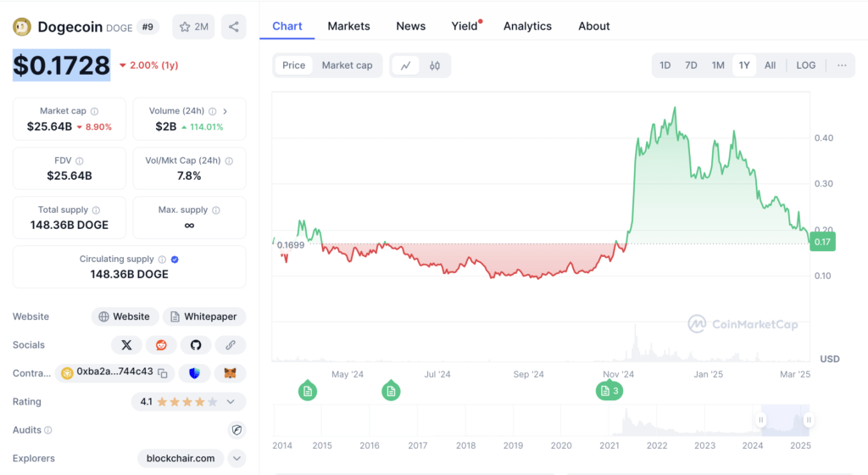Open the Website link button
This screenshot has width=868, height=475.
tap(125, 316)
